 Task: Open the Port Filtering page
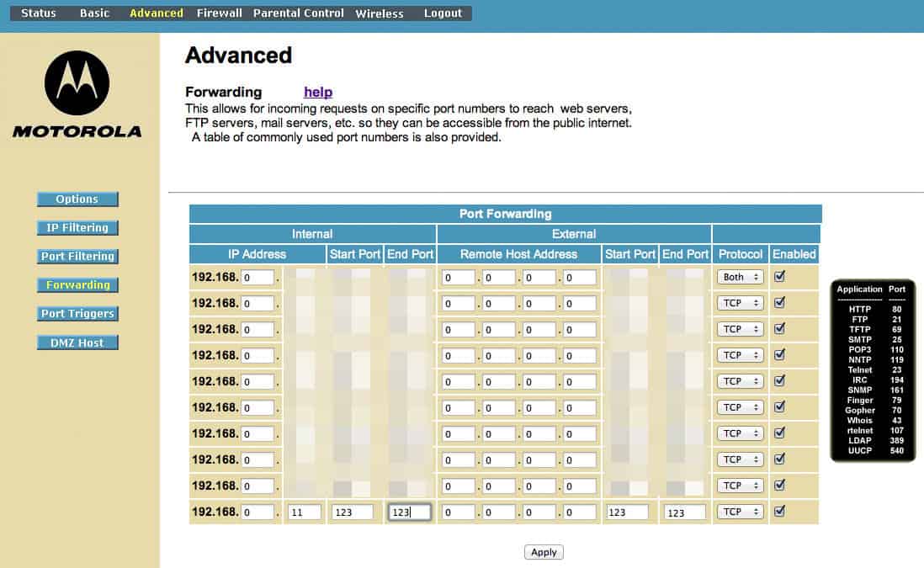[77, 257]
